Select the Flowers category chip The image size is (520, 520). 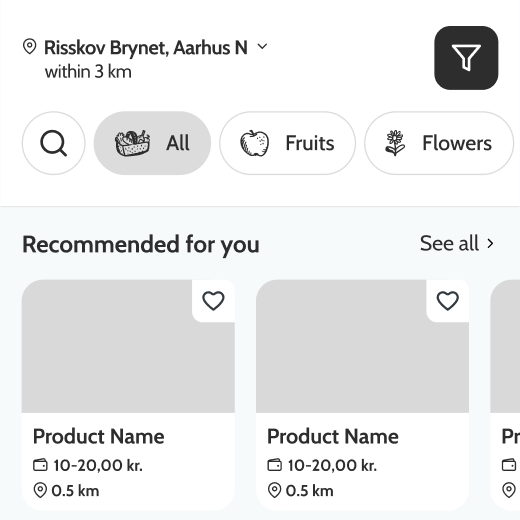(439, 143)
